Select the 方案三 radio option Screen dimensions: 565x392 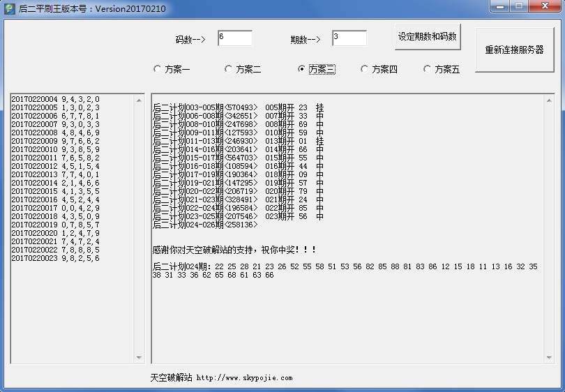coord(301,69)
